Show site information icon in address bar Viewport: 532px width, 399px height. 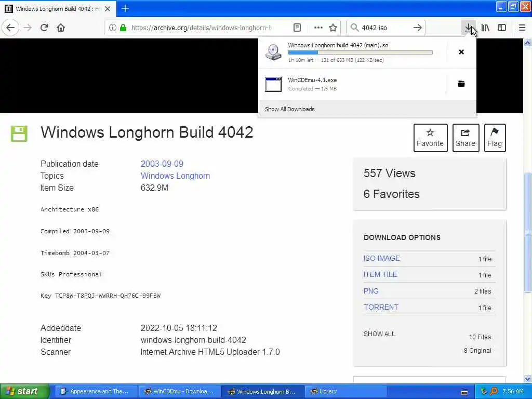click(112, 28)
